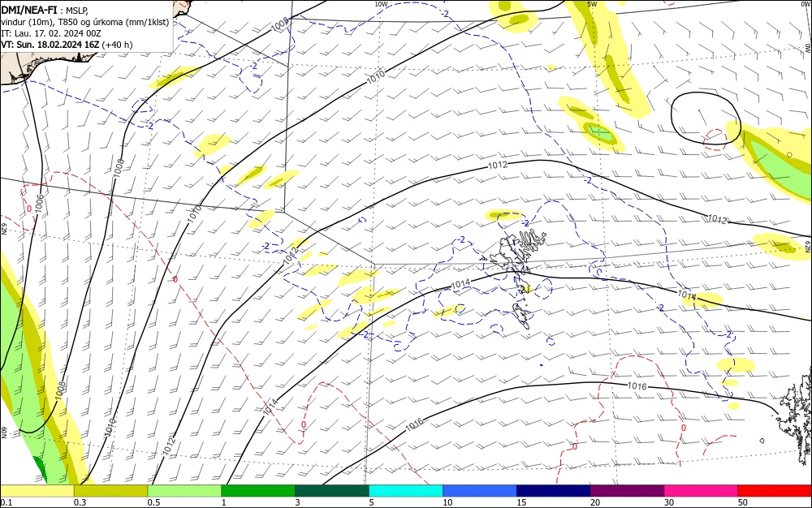Screen dimensions: 812x508
Task: Click the closed circular isobar in upper right
Action: (706, 118)
